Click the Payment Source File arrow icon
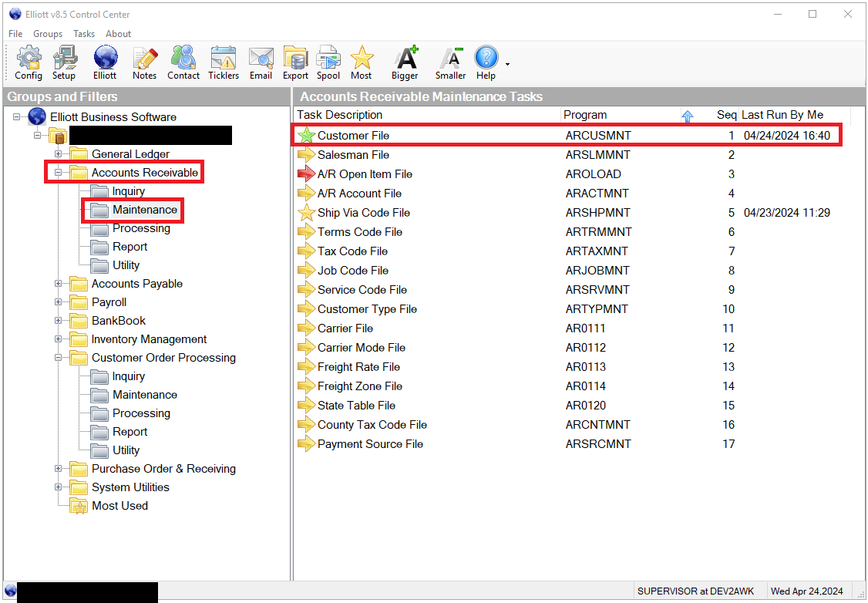Screen dimensions: 868x603 pyautogui.click(x=306, y=444)
